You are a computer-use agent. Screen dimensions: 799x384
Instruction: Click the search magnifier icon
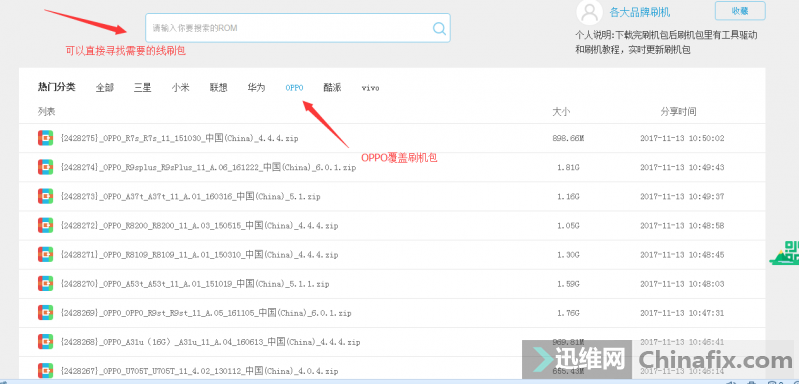(x=439, y=28)
